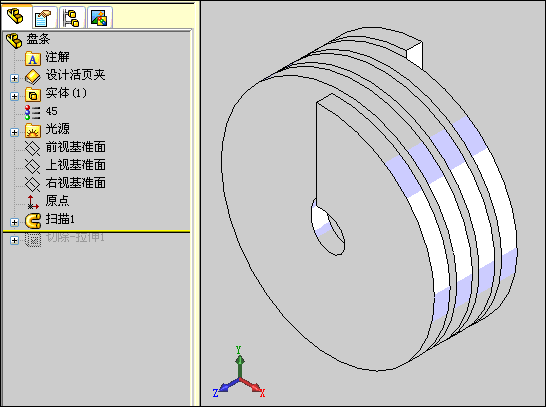
Task: Switch to the FeatureManager design tree tab
Action: point(16,16)
